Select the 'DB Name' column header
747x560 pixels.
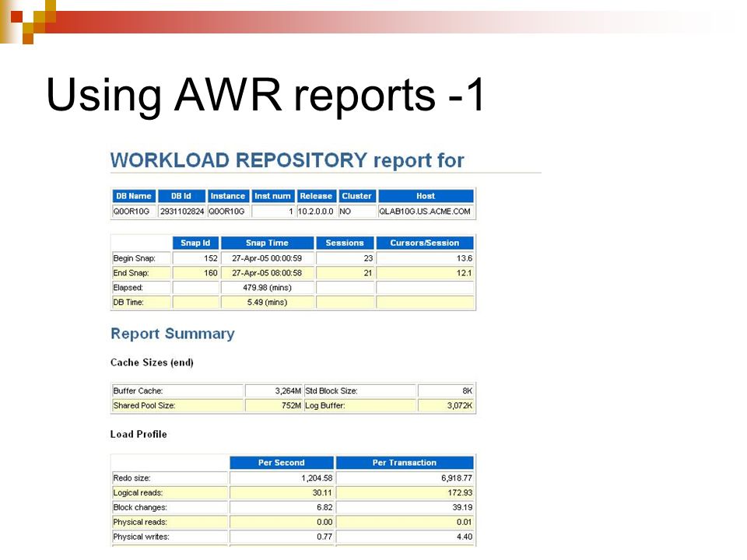point(133,196)
